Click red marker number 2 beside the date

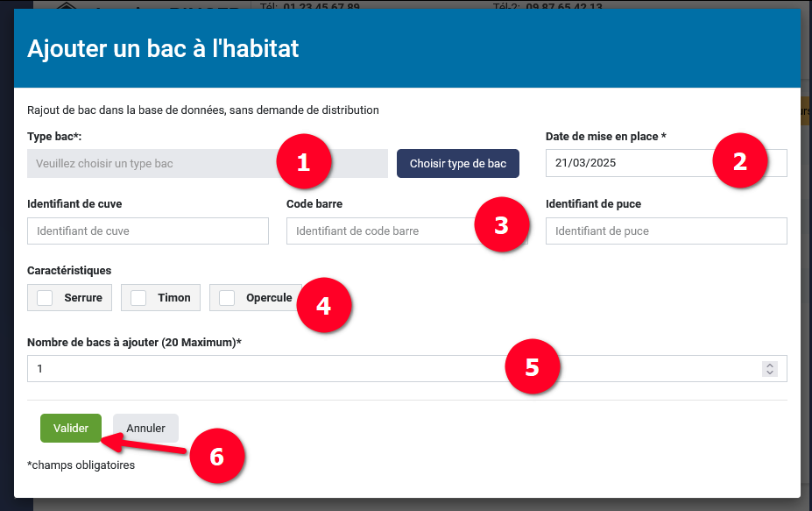click(739, 162)
